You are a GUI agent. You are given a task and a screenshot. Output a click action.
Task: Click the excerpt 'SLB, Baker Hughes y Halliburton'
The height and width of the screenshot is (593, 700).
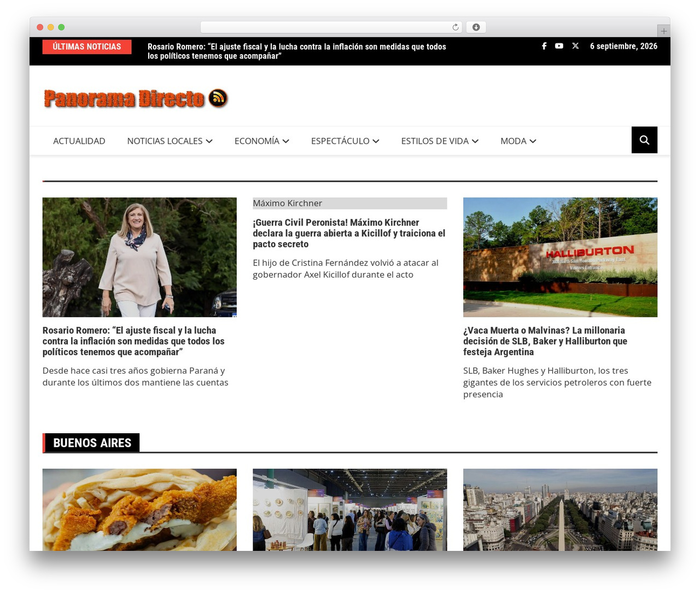(557, 382)
